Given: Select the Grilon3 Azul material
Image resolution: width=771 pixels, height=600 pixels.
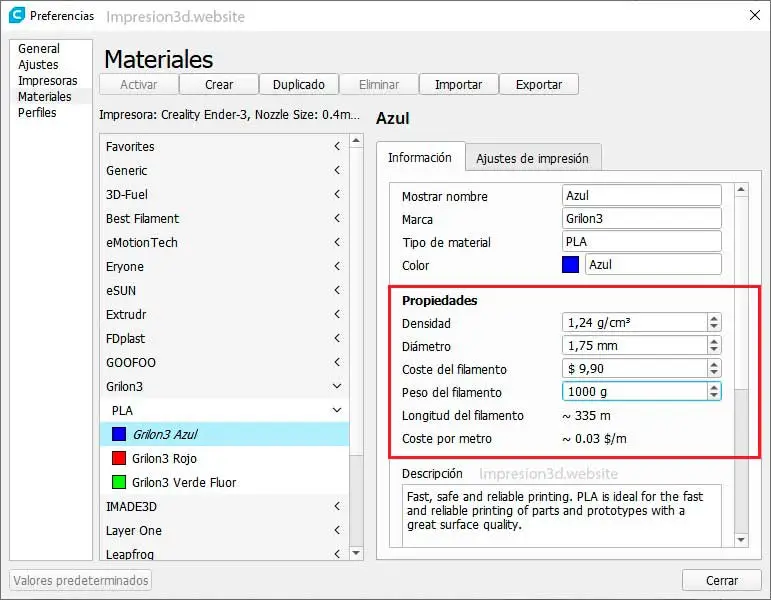Looking at the screenshot, I should (x=224, y=434).
